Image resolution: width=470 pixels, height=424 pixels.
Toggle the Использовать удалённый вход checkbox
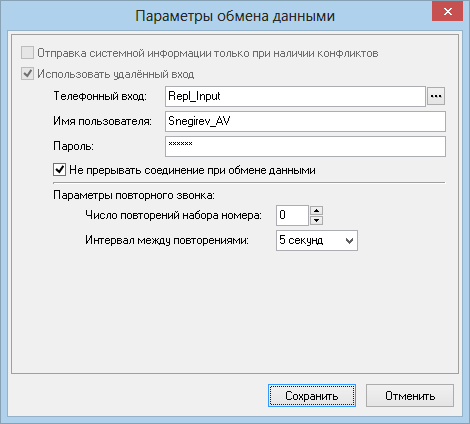click(x=27, y=74)
